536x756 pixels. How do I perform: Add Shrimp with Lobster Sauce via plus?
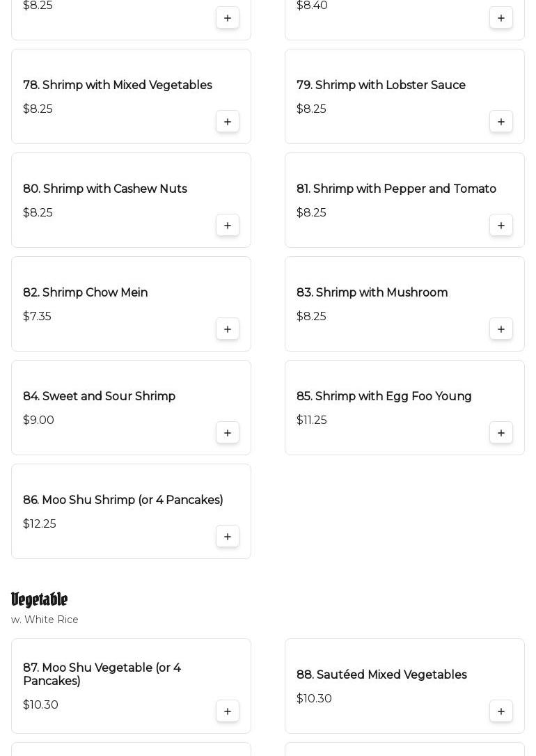pyautogui.click(x=501, y=122)
